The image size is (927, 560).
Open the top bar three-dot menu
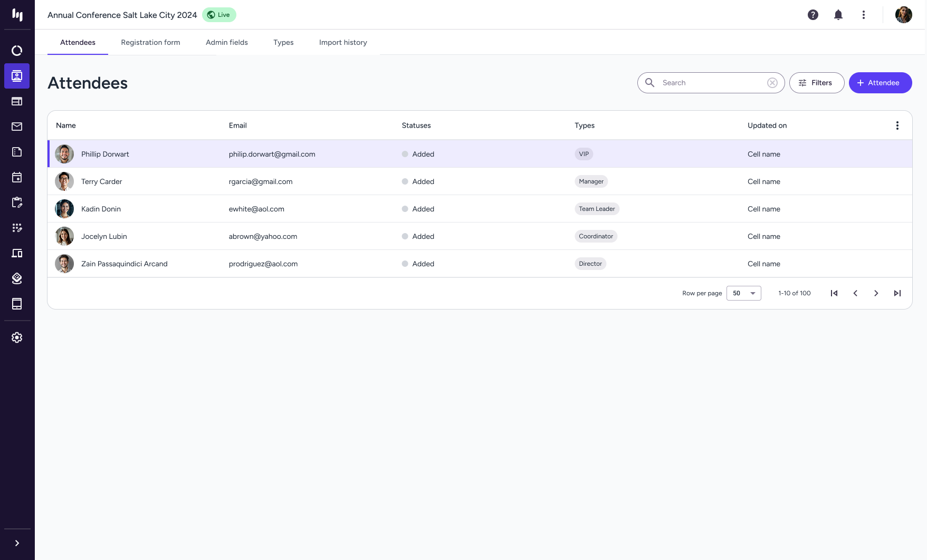(x=864, y=15)
